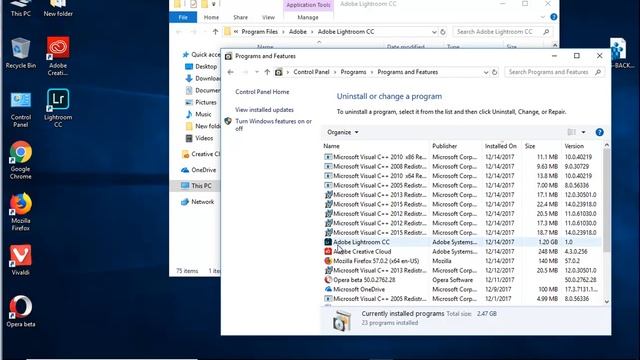Sort the list by Installed On column
Viewport: 640px width, 360px height.
click(x=502, y=146)
